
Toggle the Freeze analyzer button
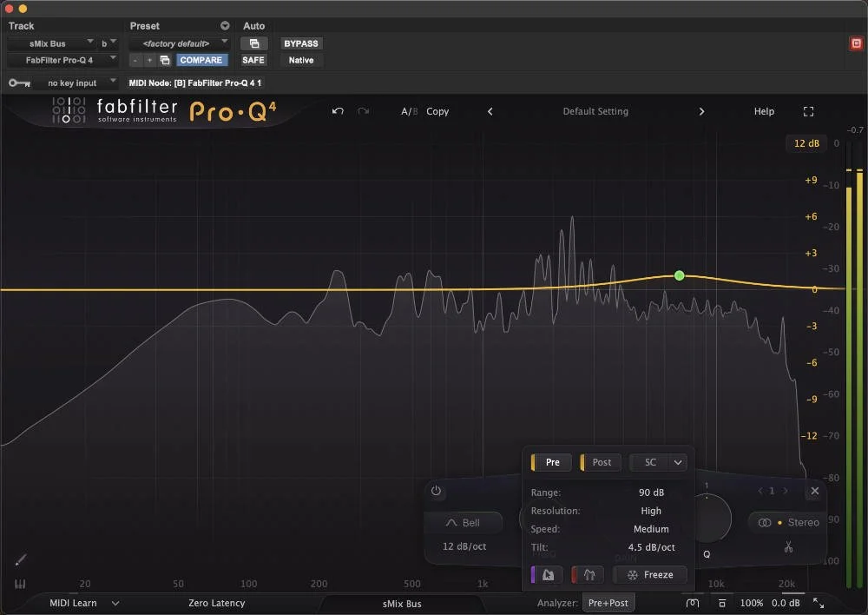(x=650, y=574)
